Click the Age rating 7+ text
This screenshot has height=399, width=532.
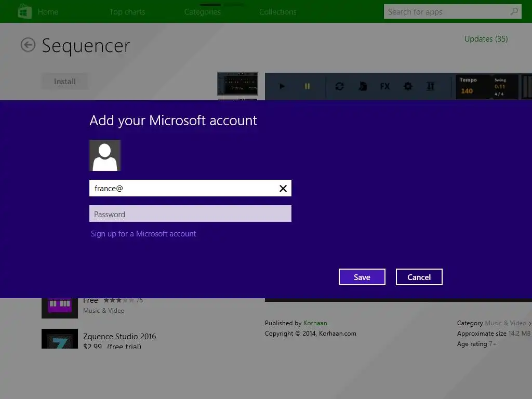pyautogui.click(x=476, y=344)
